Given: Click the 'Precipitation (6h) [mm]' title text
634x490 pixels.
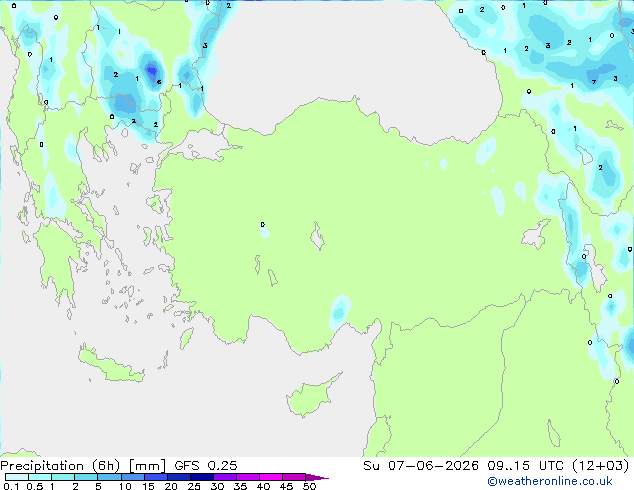Looking at the screenshot, I should tap(83, 466).
